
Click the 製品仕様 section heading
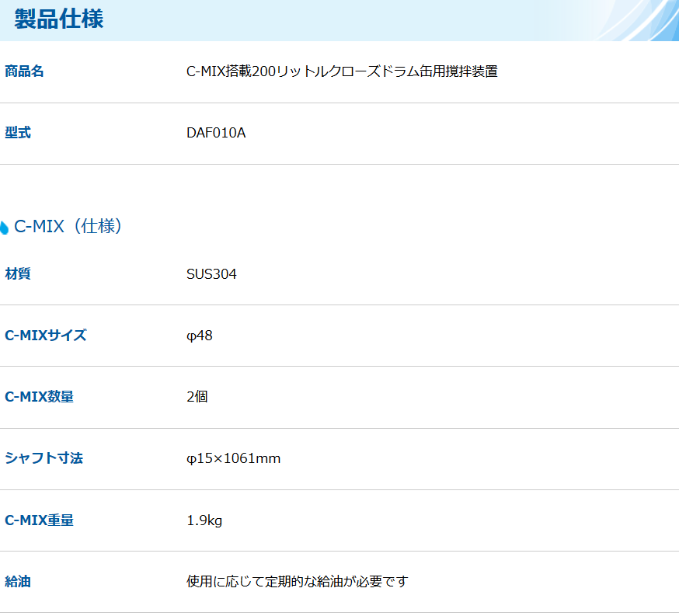point(59,19)
